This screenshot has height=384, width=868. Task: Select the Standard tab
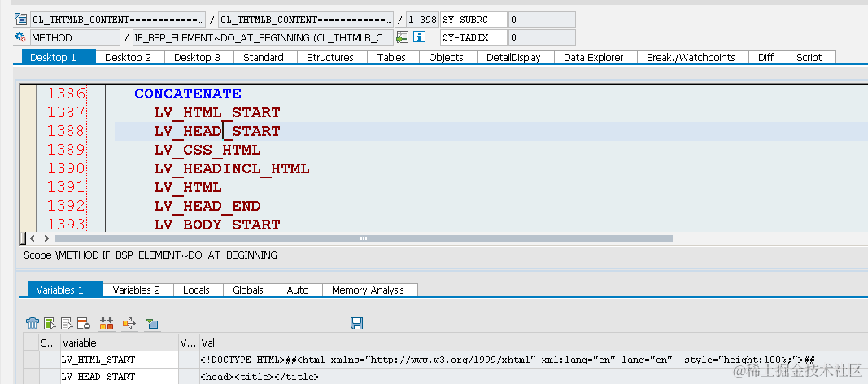point(264,57)
